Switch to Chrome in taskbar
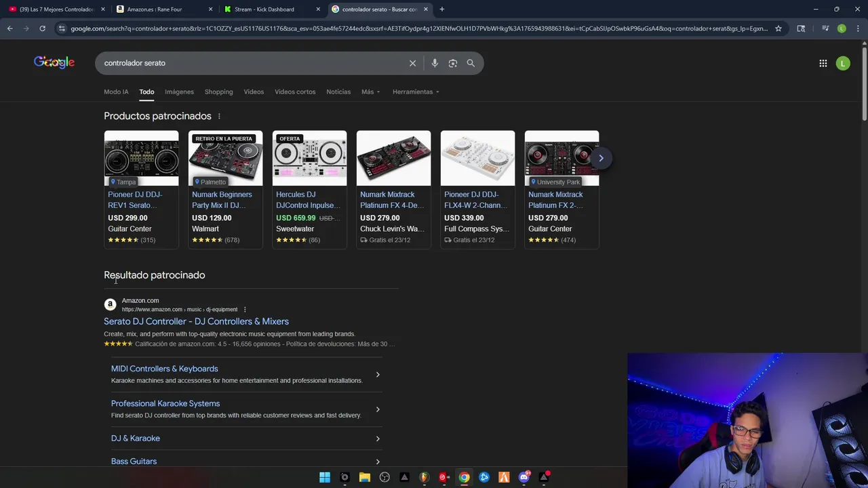Screen dimensions: 868x488 [464, 477]
